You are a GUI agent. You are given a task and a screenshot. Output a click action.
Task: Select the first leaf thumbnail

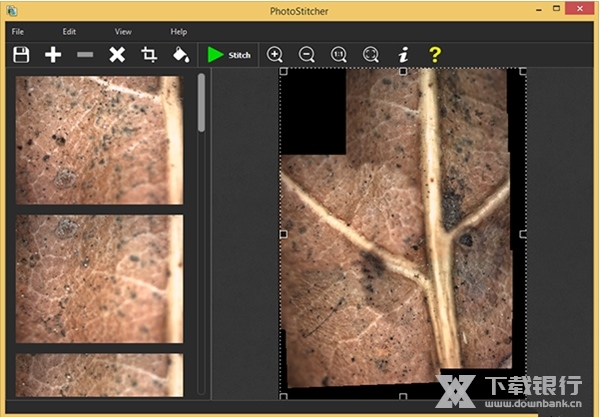(100, 140)
